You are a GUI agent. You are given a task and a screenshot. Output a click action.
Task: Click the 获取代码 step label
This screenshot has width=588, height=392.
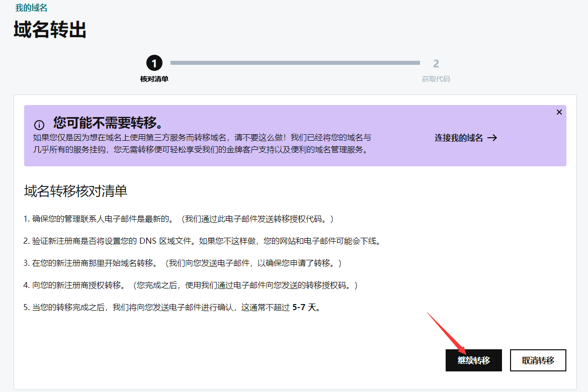436,79
